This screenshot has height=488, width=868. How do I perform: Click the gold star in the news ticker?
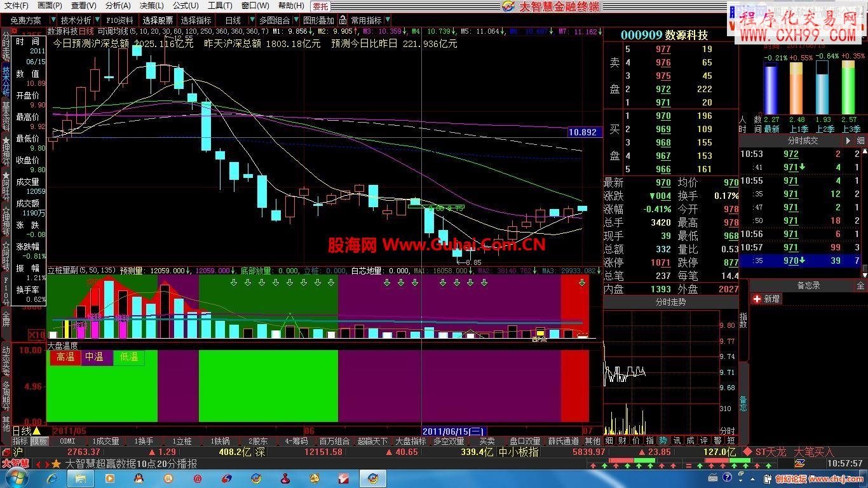coord(57,464)
